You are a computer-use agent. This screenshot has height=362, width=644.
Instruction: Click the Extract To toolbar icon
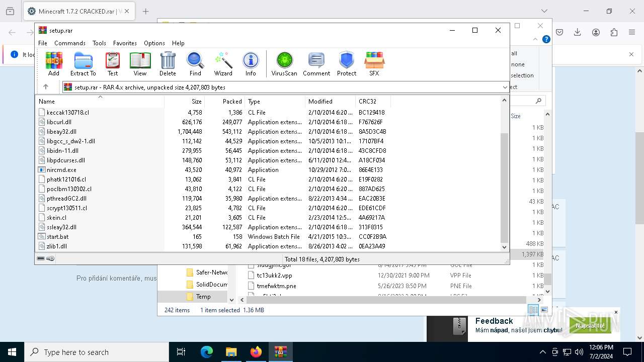83,64
